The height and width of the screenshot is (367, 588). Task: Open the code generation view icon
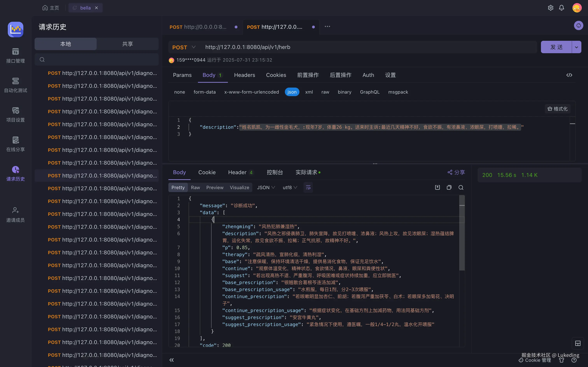[x=570, y=75]
